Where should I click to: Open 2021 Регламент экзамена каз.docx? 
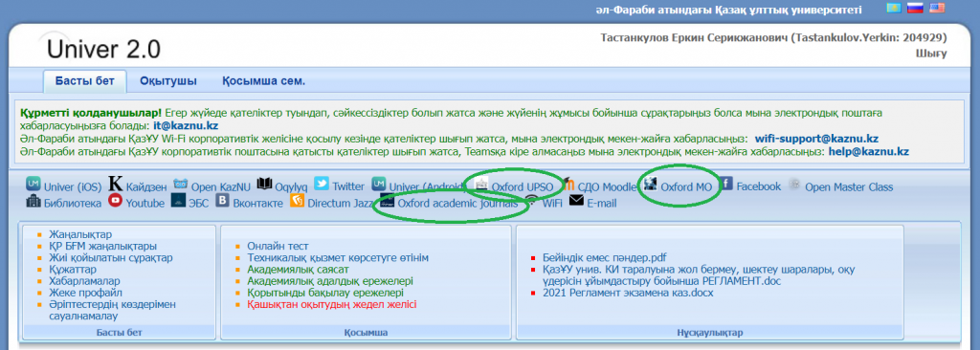[x=628, y=293]
